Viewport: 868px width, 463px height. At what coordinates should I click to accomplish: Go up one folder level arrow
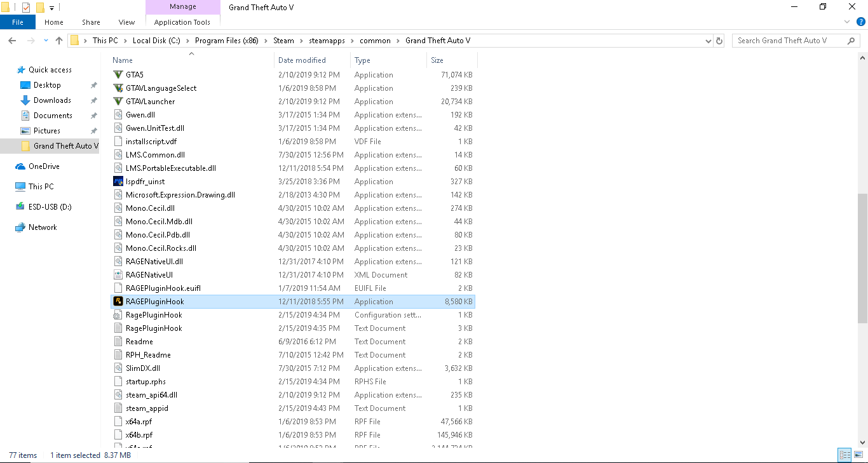[x=59, y=41]
